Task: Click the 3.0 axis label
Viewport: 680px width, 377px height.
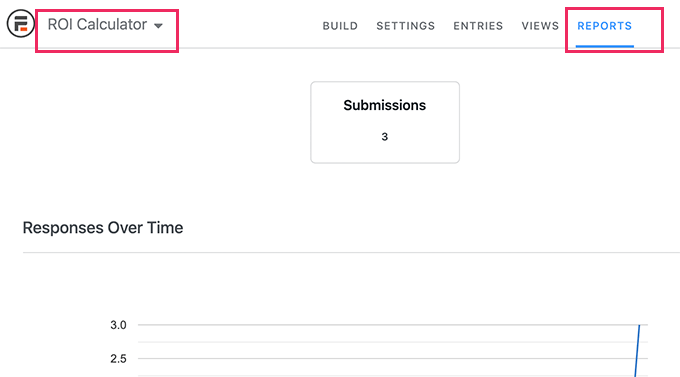Action: coord(118,325)
